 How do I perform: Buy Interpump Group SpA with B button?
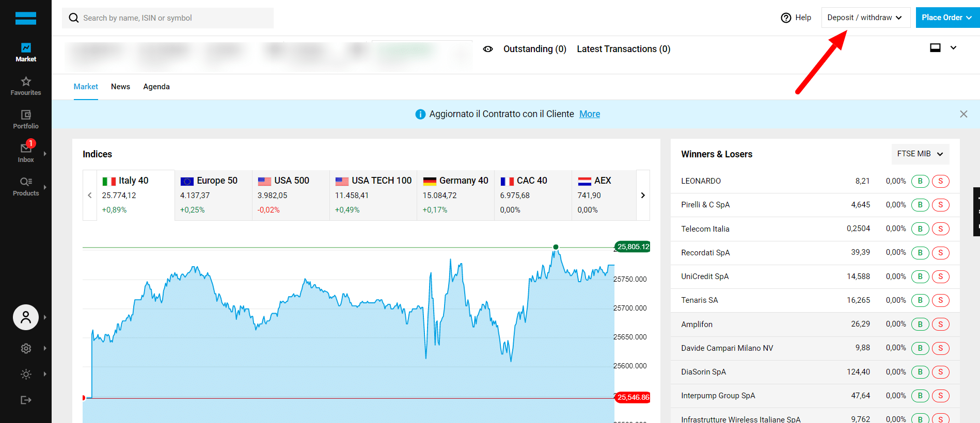(920, 396)
